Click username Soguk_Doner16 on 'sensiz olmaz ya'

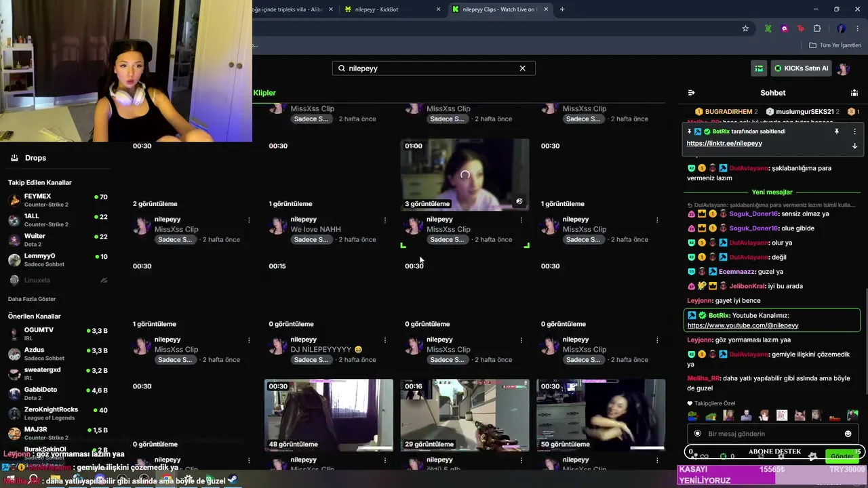coord(754,214)
